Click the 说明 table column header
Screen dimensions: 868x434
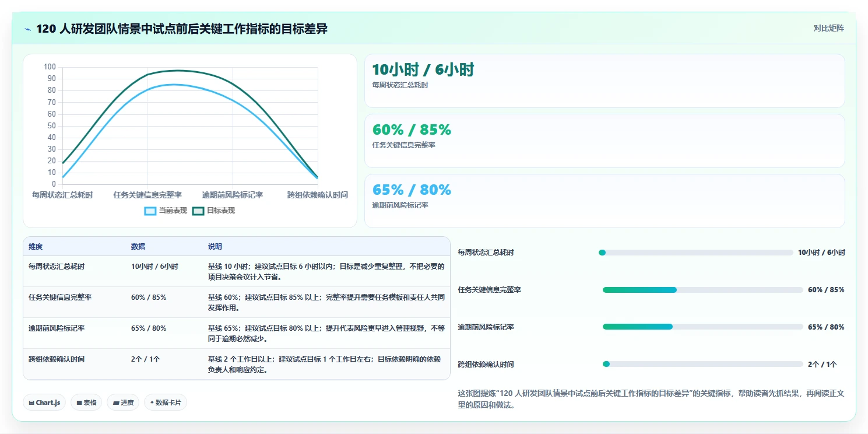pos(215,247)
